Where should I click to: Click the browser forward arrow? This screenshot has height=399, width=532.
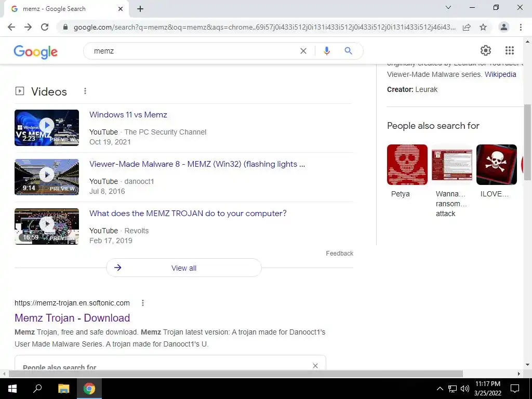[28, 27]
